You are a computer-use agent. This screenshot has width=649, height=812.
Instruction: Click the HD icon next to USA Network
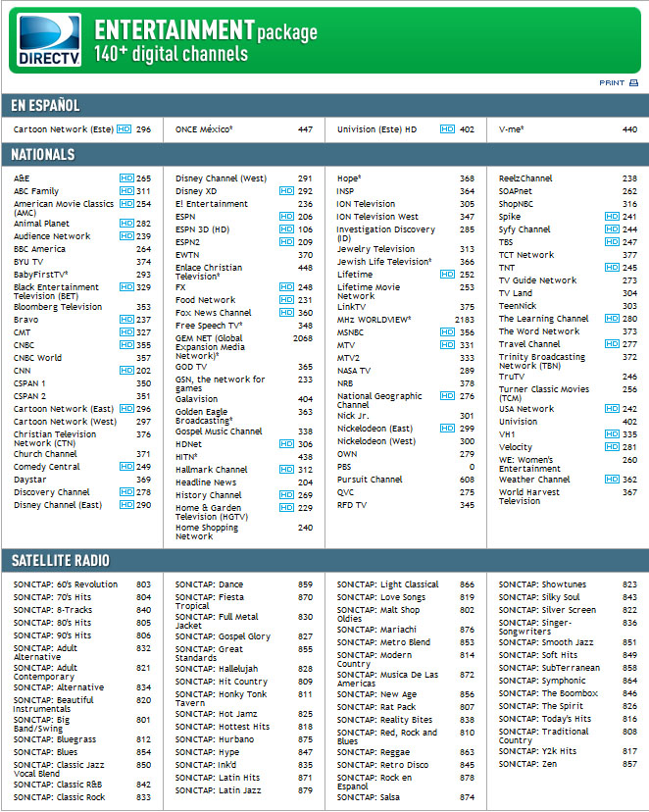(613, 409)
